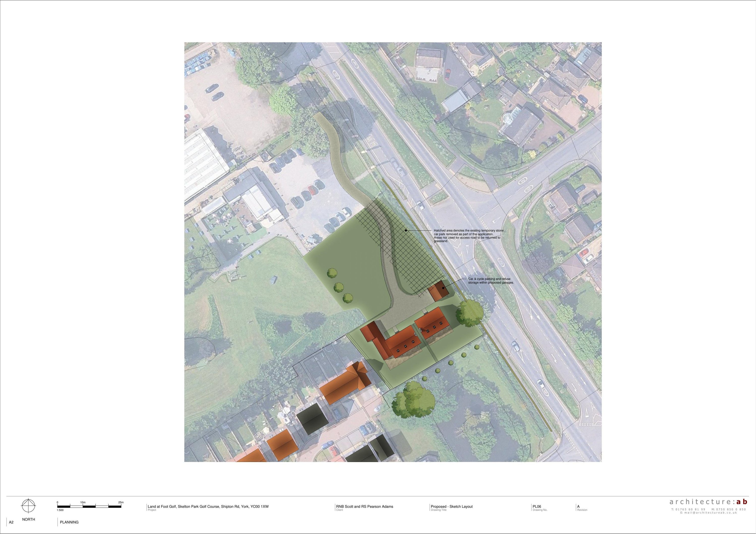Click the PLANNING status label
The image size is (756, 534).
click(69, 522)
